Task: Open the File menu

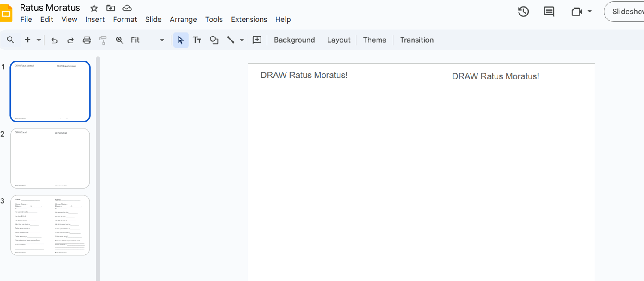Action: (x=26, y=19)
